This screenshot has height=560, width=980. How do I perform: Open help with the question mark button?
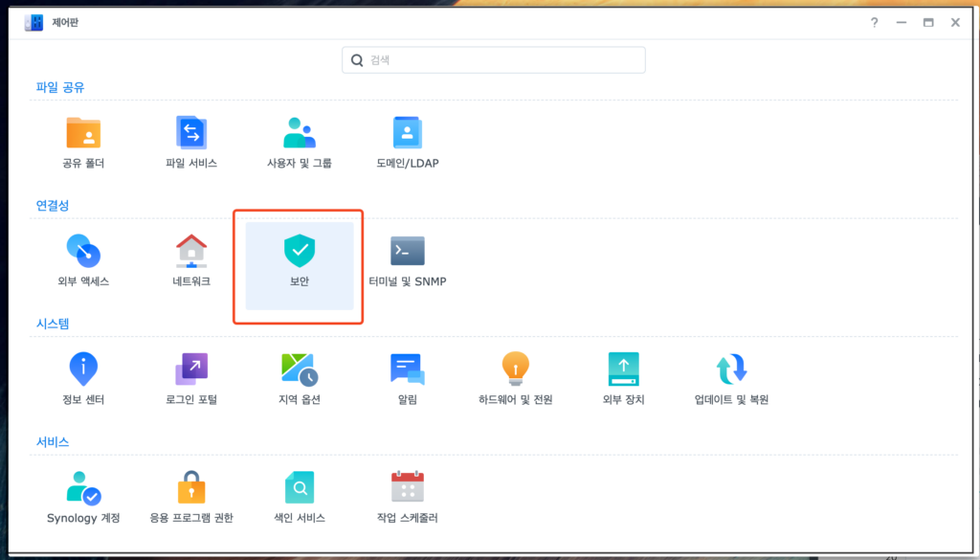coord(875,23)
